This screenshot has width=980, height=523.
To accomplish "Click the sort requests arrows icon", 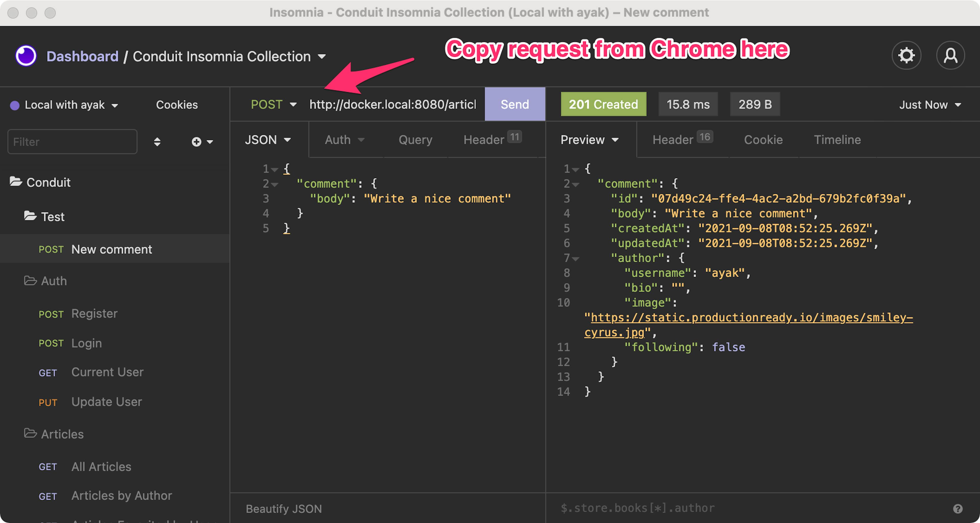I will pyautogui.click(x=157, y=142).
